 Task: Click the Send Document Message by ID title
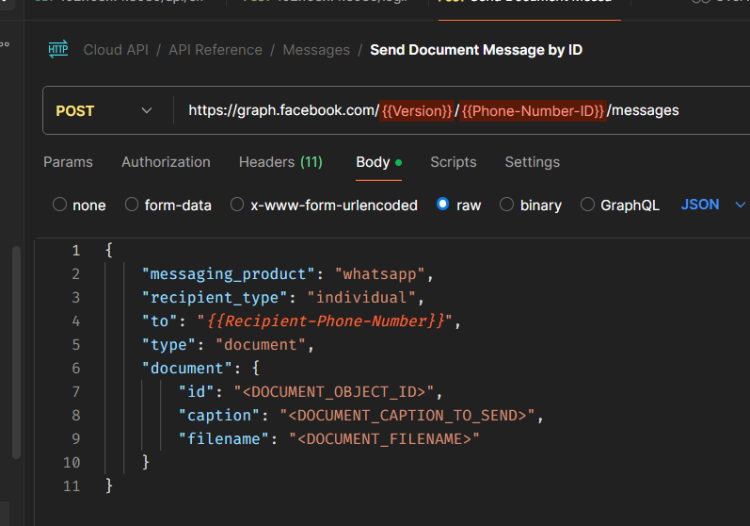click(x=476, y=50)
